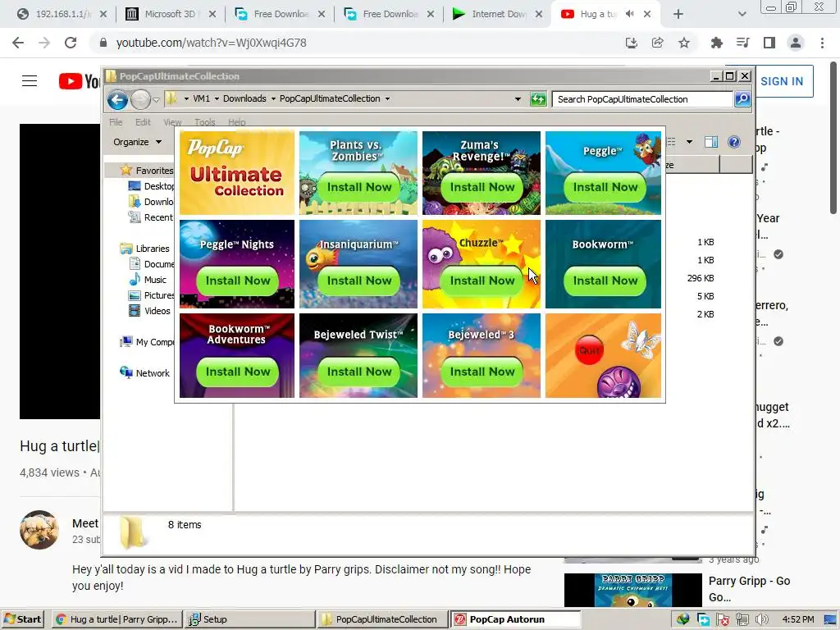
Task: Click the red Quit ball
Action: coord(589,350)
